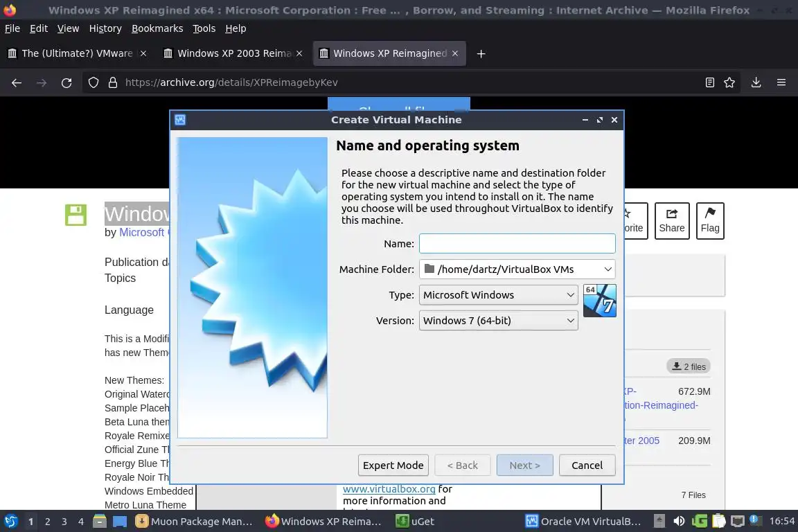Close the active Windows XP Reimagined tab

455,53
